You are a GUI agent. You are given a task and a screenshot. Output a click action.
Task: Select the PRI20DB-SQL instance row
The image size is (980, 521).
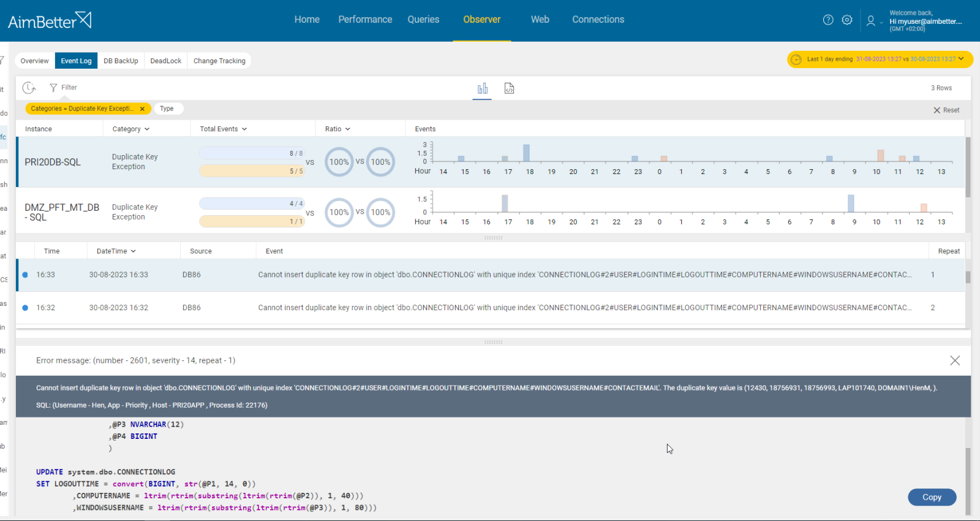coord(491,162)
